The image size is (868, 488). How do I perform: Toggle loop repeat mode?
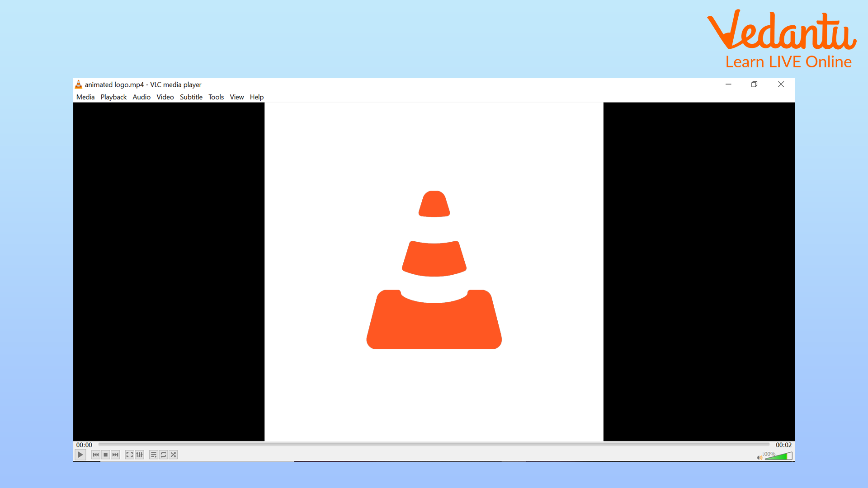point(164,455)
